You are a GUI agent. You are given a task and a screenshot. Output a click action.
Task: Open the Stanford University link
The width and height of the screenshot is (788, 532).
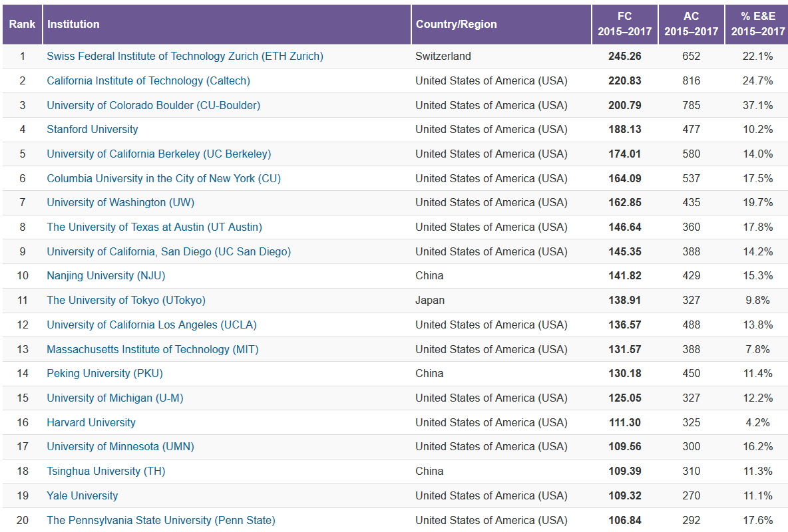(93, 130)
